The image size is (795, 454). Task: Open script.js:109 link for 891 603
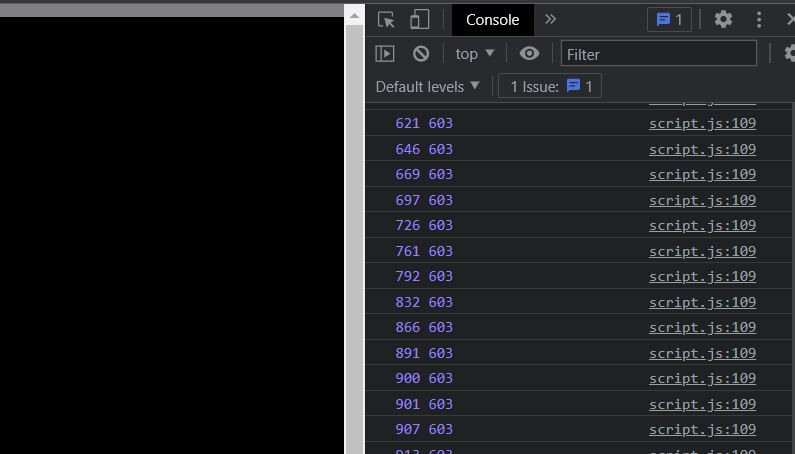702,353
